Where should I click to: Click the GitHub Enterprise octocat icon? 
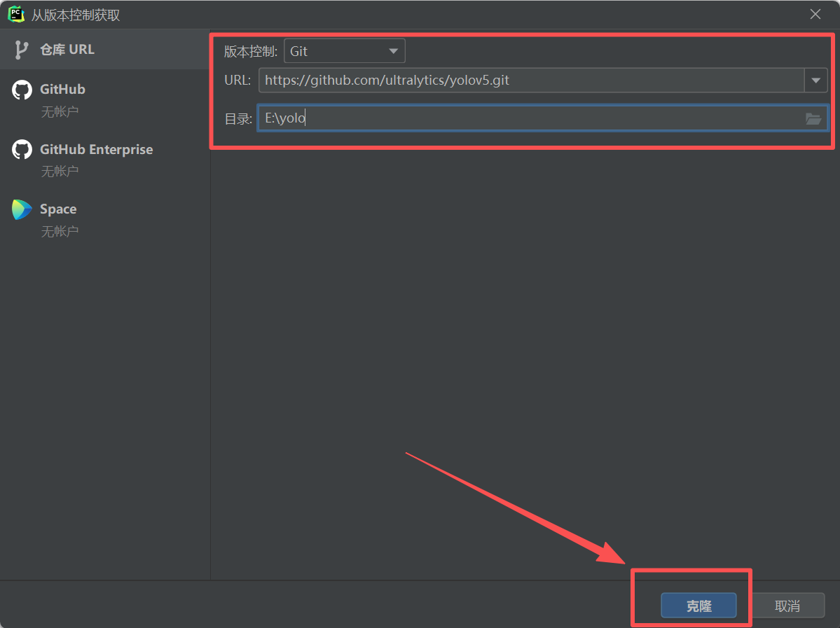22,149
